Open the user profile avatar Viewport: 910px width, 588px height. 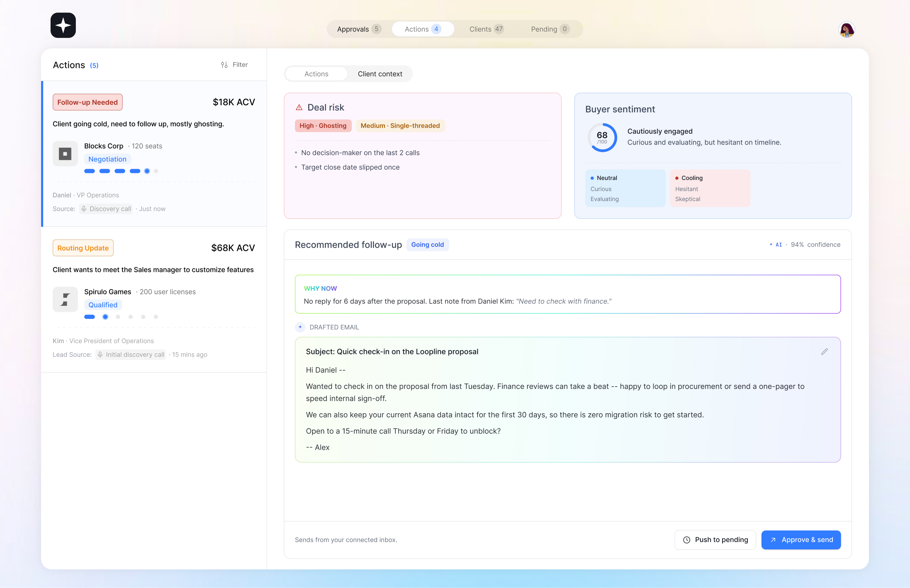pos(846,29)
